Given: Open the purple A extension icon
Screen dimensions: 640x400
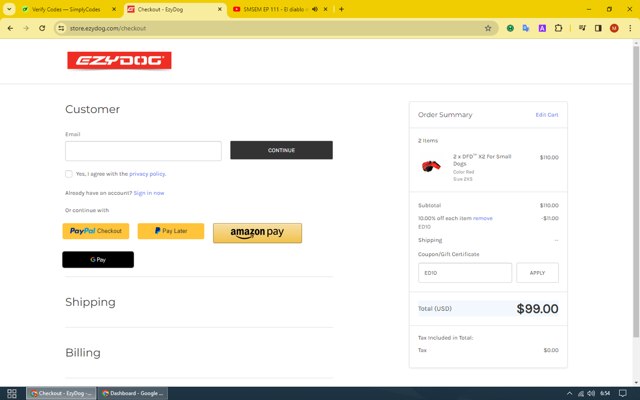Looking at the screenshot, I should [542, 28].
